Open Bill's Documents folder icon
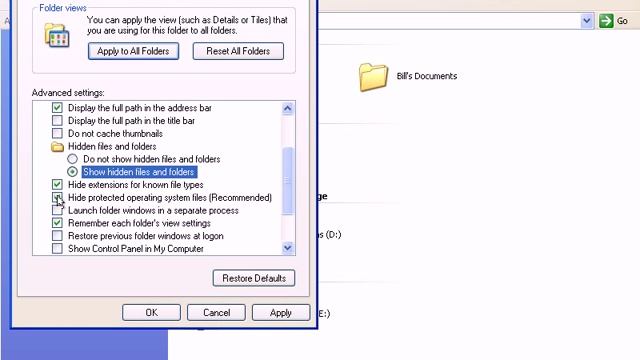640x360 pixels. 373,77
